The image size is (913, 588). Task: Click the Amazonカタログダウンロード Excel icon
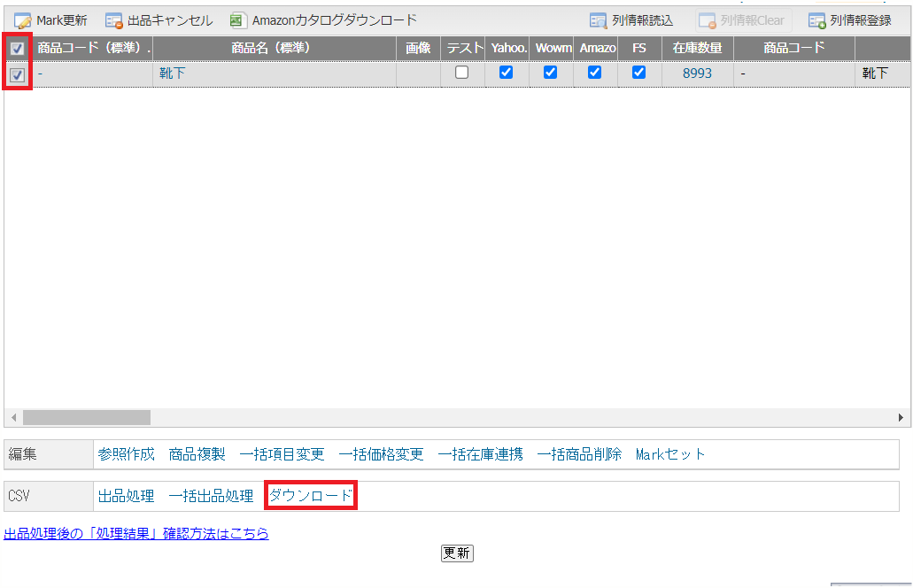(x=236, y=21)
